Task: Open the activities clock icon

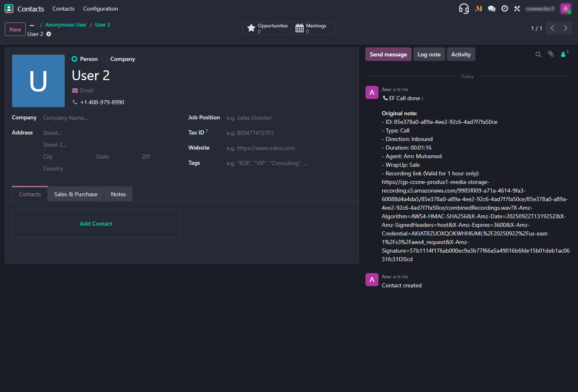Action: [x=505, y=9]
